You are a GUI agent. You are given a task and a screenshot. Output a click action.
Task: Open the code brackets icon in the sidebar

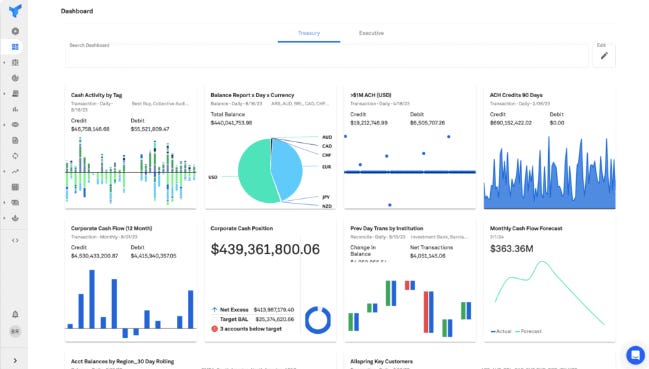click(x=15, y=240)
